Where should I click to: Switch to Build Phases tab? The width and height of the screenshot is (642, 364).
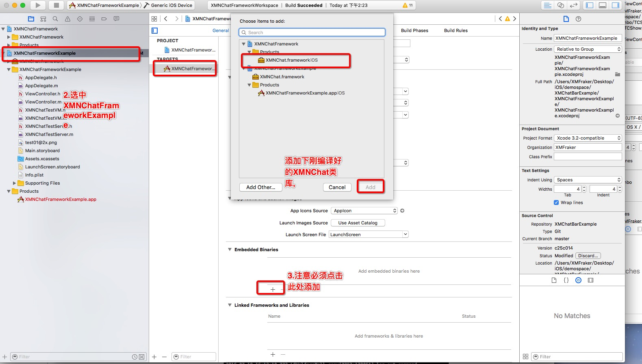(414, 30)
